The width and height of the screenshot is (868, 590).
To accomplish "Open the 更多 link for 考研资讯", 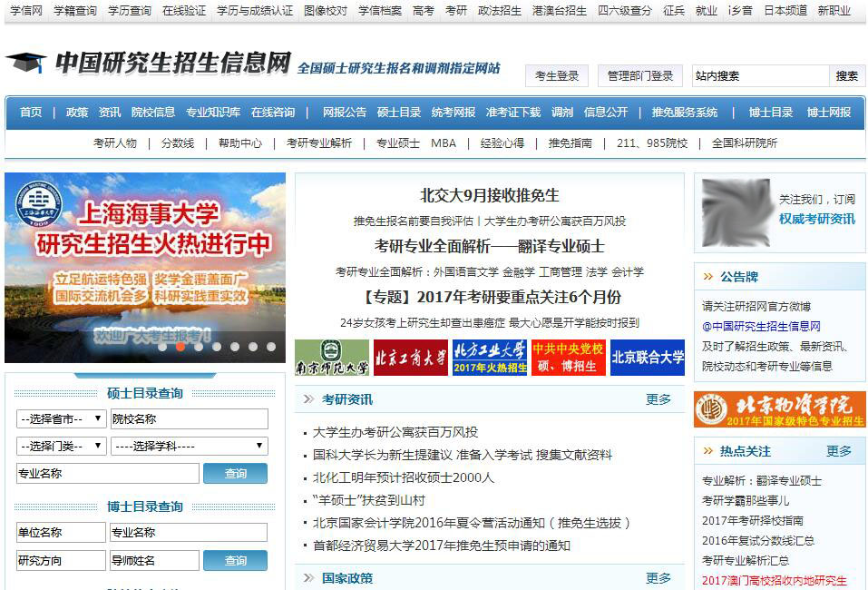I will coord(661,397).
